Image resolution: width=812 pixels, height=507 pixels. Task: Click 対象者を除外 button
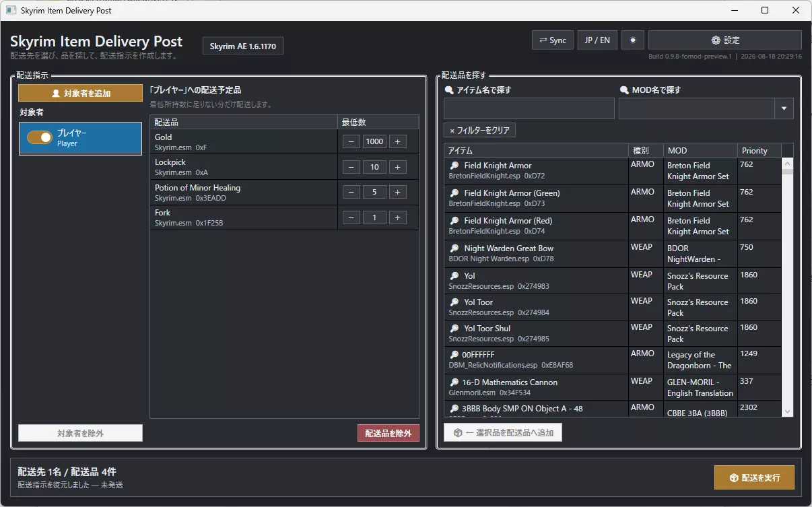click(81, 433)
